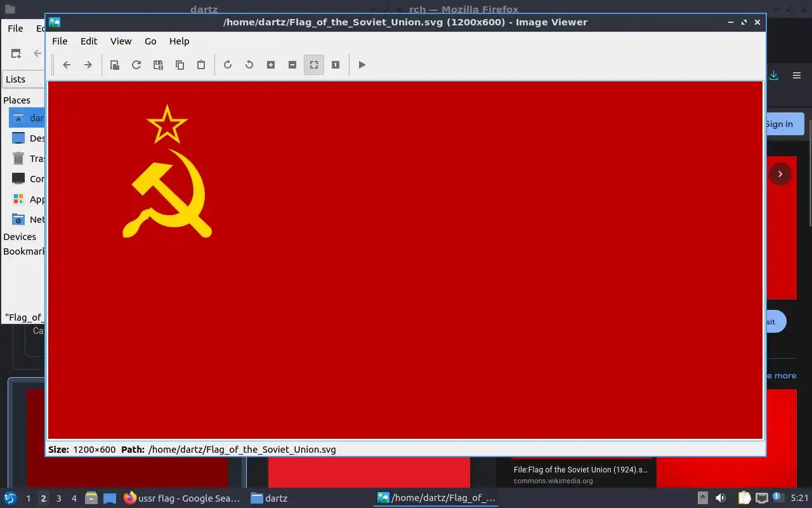Click Devices section in sidebar
The image size is (812, 508).
[20, 237]
